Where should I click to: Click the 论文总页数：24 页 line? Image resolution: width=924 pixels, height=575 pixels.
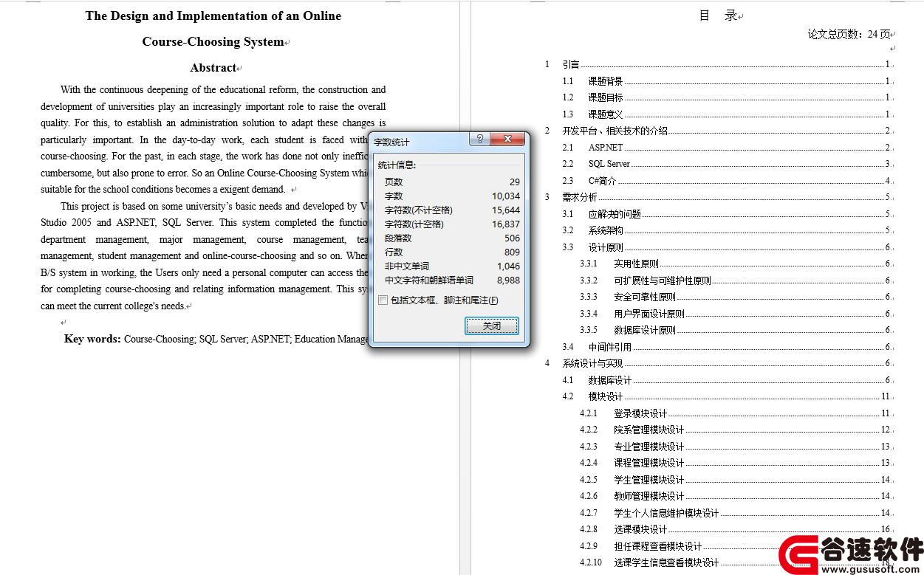849,34
